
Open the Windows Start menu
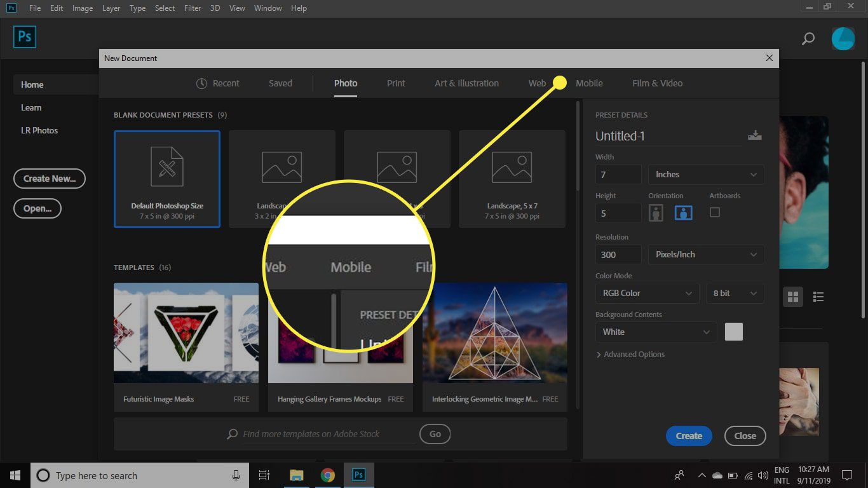[15, 475]
